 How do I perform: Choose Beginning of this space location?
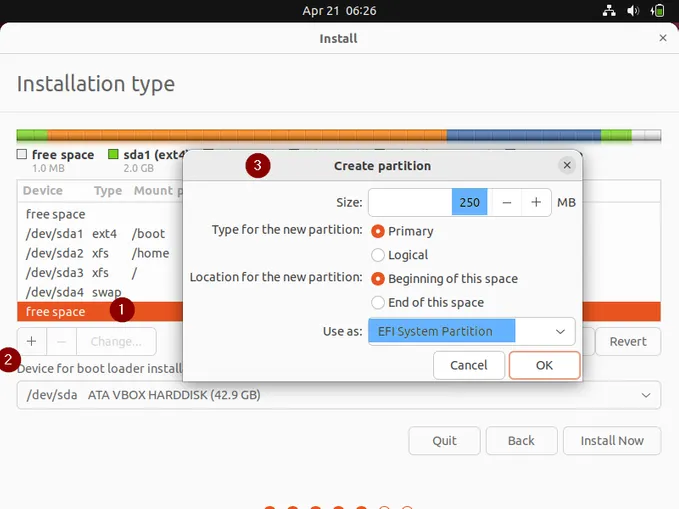pyautogui.click(x=378, y=279)
